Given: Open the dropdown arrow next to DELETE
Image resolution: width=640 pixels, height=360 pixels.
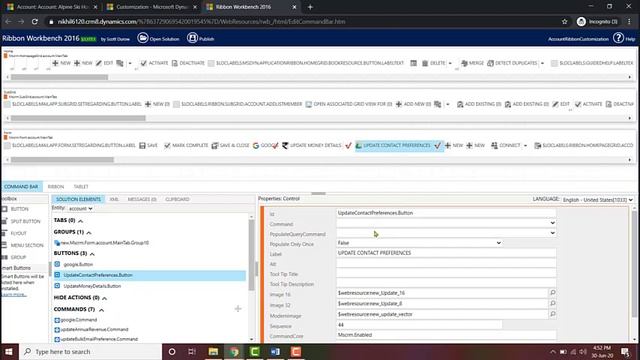Looking at the screenshot, I should 450,63.
